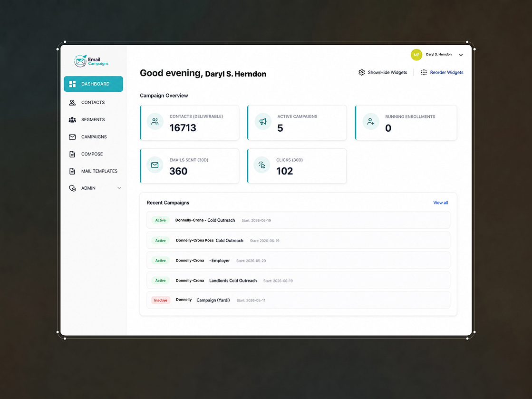Click the Campaigns envelope icon in sidebar
The height and width of the screenshot is (399, 532).
click(x=72, y=137)
